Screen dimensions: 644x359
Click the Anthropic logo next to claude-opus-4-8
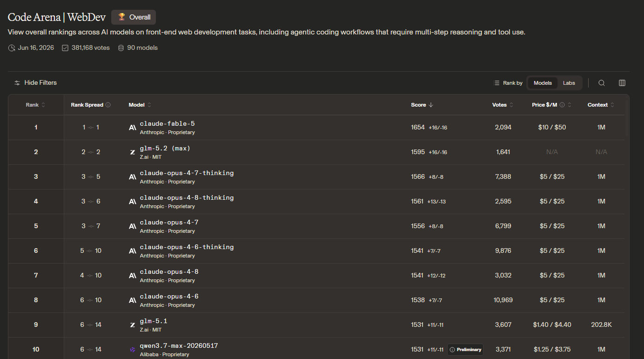click(x=133, y=276)
